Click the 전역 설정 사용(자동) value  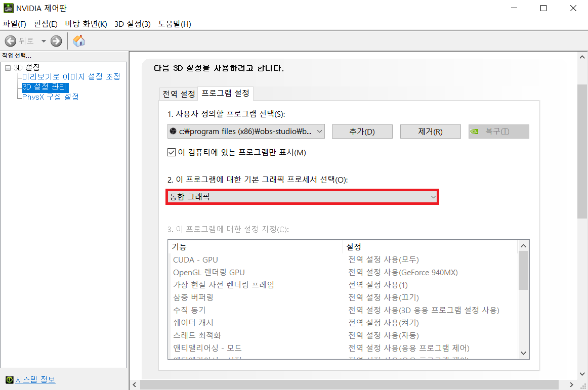coord(383,335)
